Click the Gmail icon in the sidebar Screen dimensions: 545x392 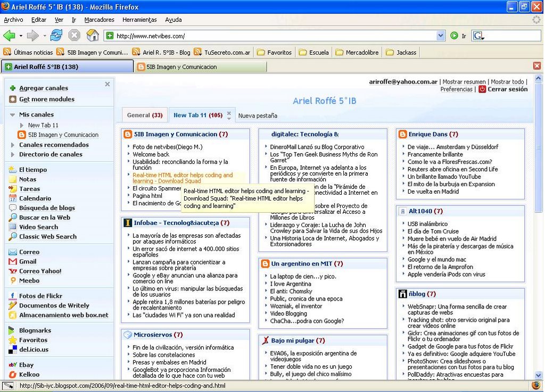point(13,262)
